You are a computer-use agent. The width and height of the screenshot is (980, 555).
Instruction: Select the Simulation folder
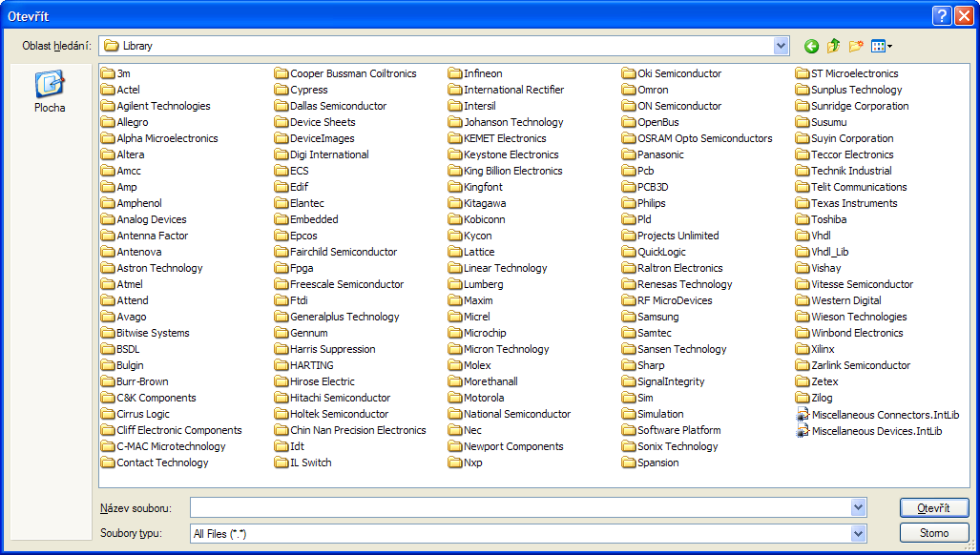pos(660,414)
